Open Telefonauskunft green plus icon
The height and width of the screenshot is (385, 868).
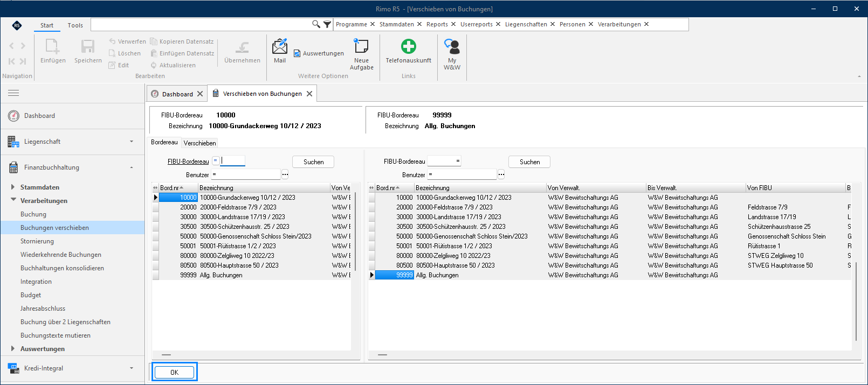[x=409, y=46]
